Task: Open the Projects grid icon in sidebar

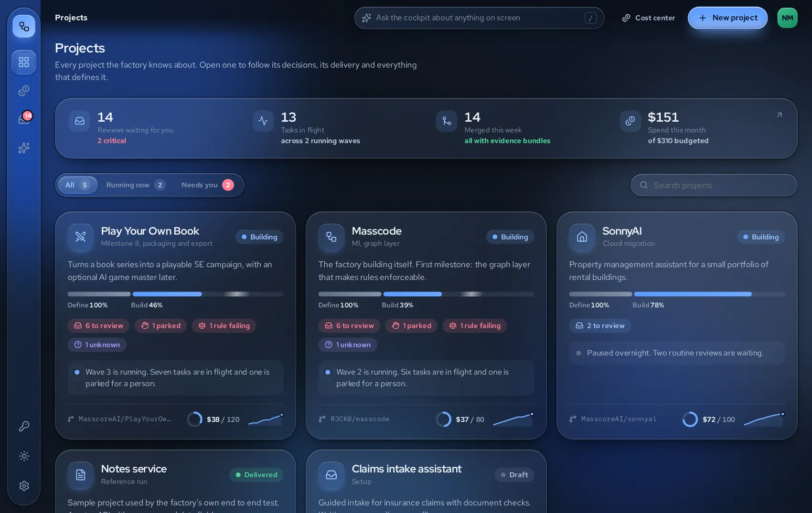Action: pyautogui.click(x=24, y=62)
